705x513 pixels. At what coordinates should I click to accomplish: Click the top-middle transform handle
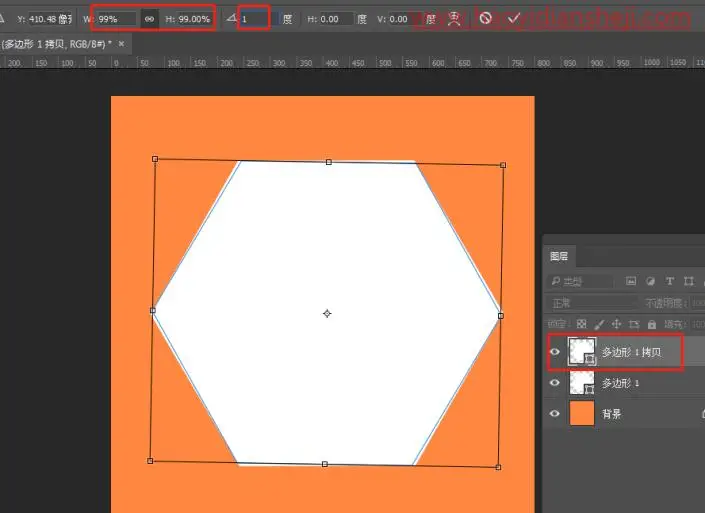pos(329,162)
